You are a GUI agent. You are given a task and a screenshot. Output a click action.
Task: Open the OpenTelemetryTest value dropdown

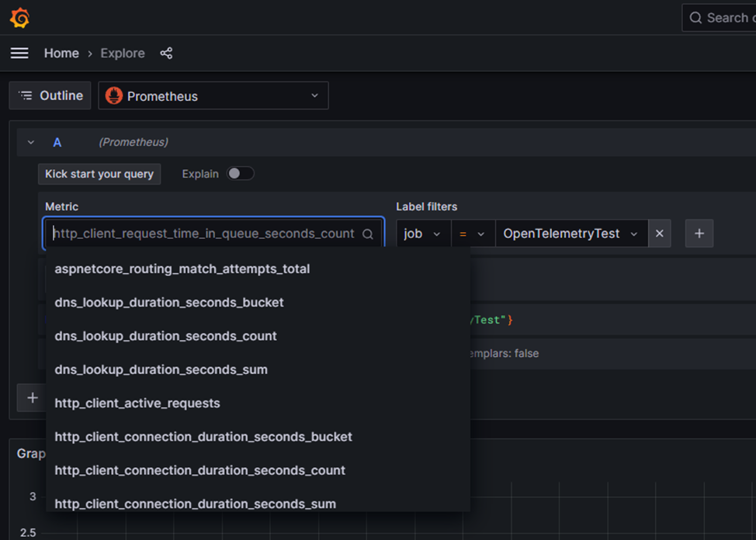(x=571, y=234)
